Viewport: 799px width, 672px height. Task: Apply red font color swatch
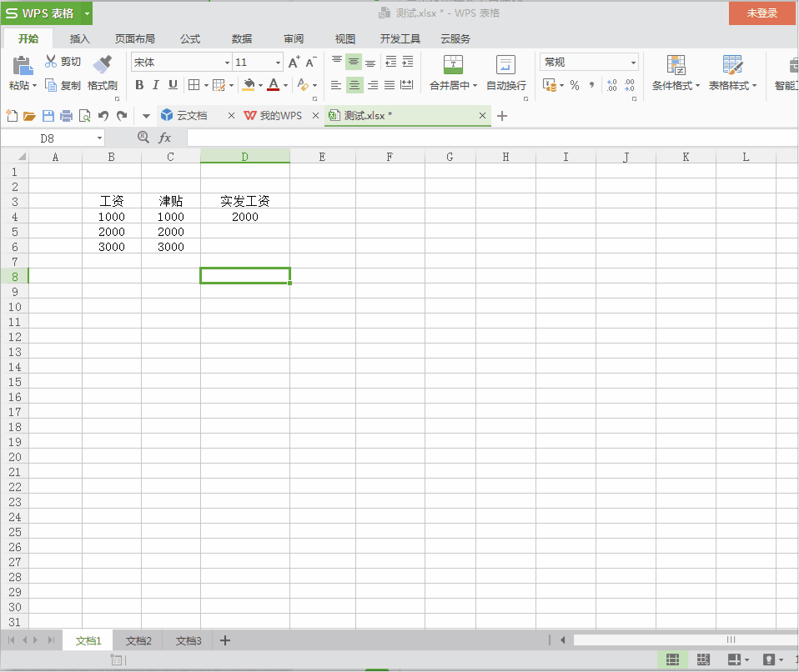click(x=273, y=85)
